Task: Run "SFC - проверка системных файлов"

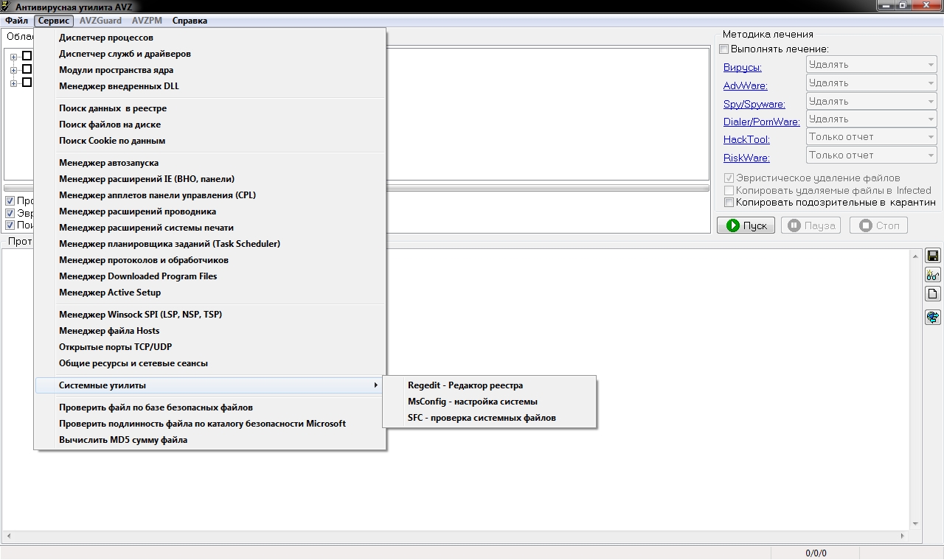Action: (489, 418)
